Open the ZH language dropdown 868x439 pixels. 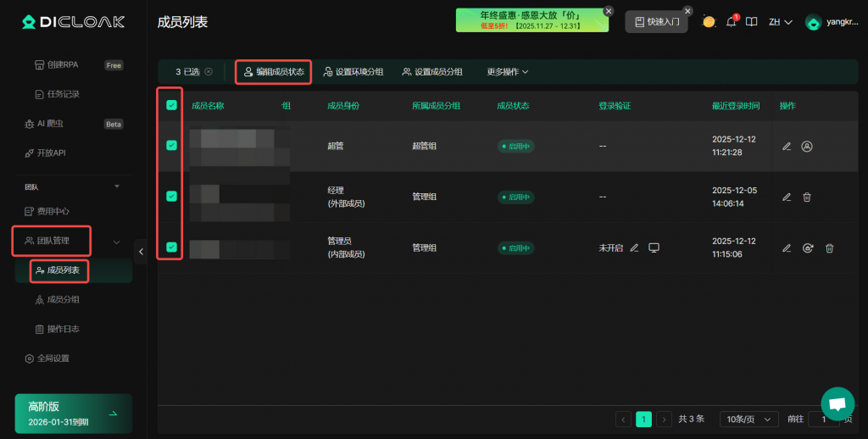(x=780, y=22)
